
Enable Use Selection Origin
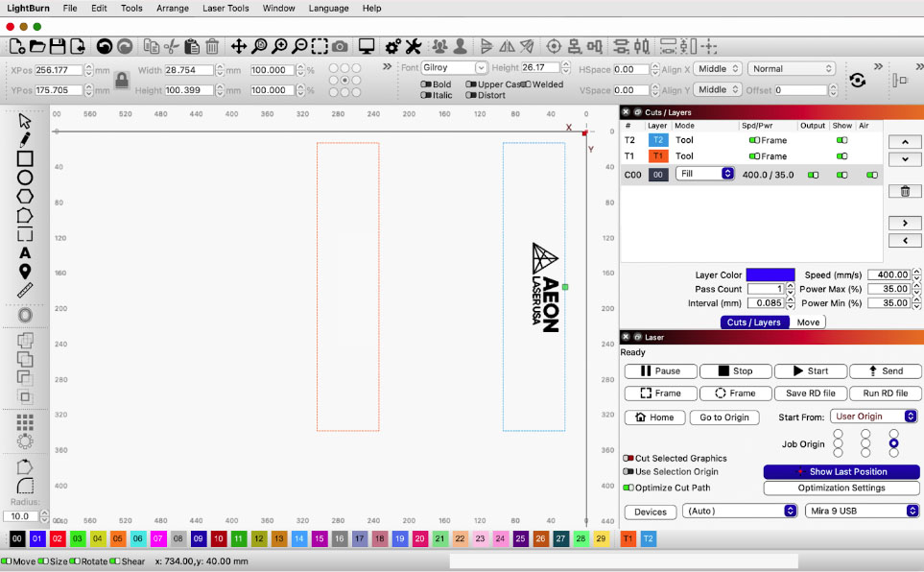pyautogui.click(x=628, y=472)
